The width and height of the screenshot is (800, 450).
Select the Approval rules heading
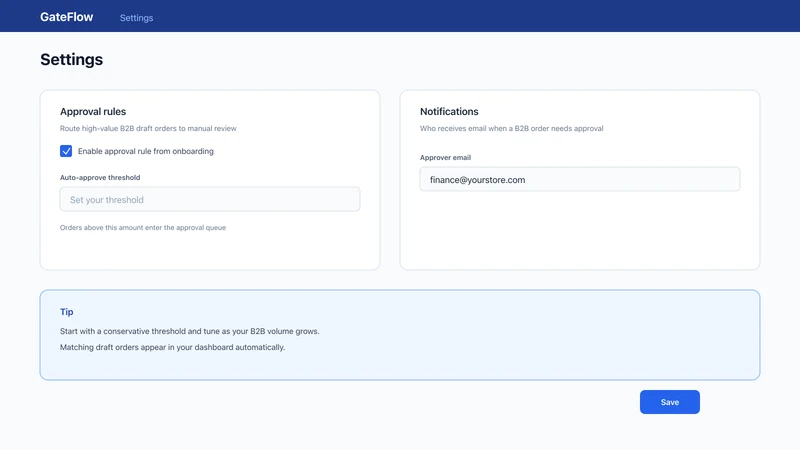click(x=93, y=112)
